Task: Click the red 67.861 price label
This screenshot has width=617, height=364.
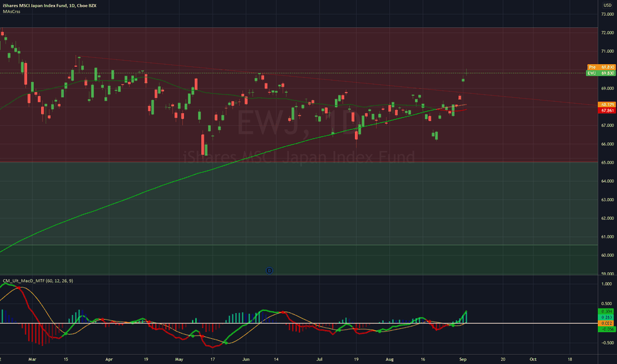Action: point(607,111)
